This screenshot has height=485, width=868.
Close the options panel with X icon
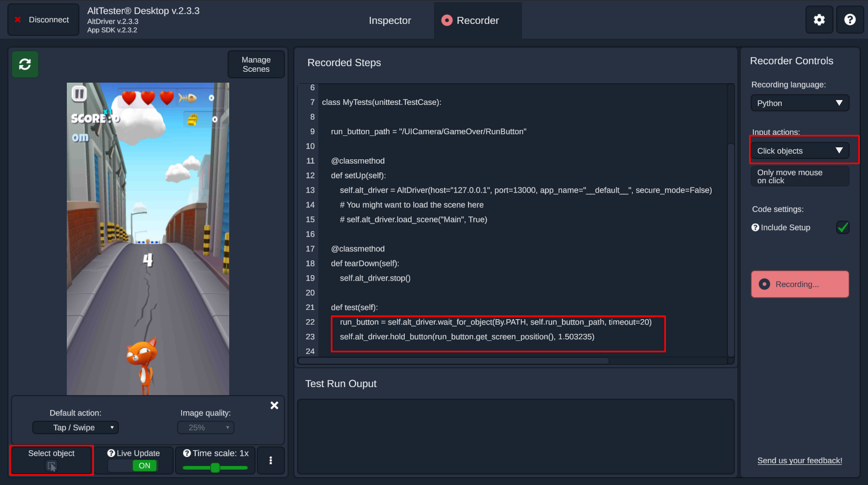274,406
